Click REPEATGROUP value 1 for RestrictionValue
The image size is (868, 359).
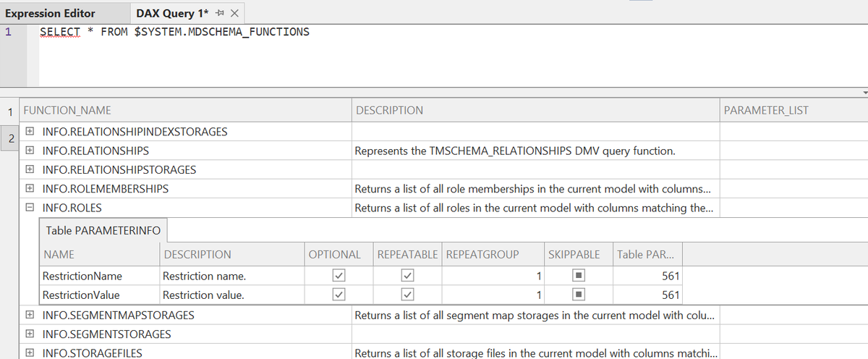493,295
